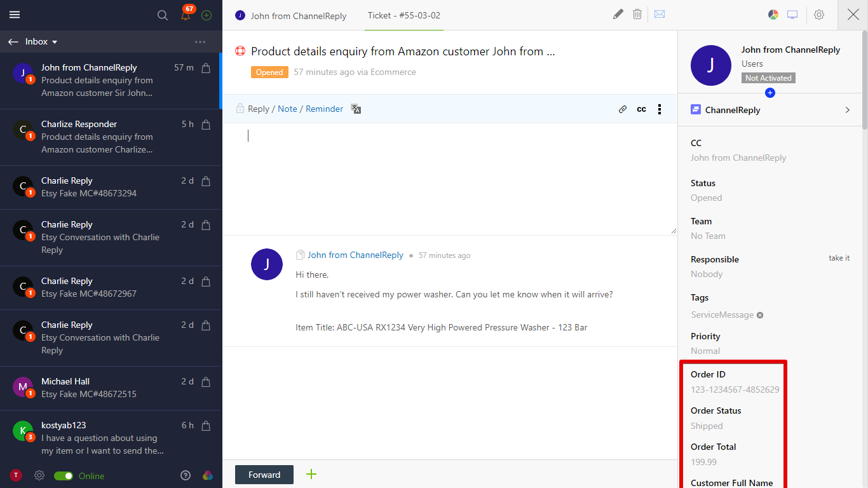
Task: Close the ticket with X button
Action: (853, 15)
